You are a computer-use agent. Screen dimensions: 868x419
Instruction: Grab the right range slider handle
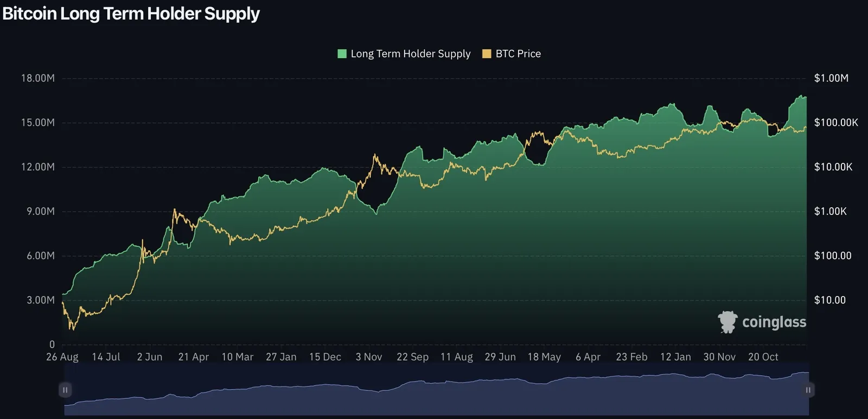(808, 390)
